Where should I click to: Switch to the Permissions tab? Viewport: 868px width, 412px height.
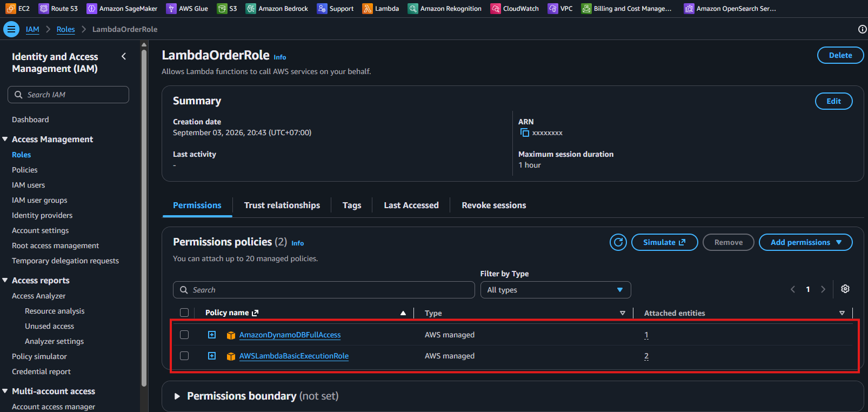point(197,205)
